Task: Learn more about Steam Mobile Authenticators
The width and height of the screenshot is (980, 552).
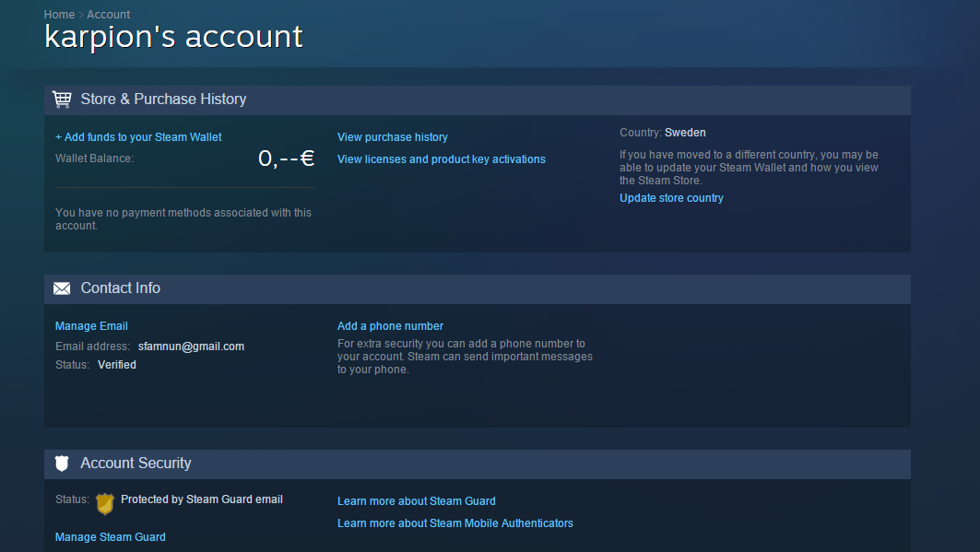Action: pyautogui.click(x=455, y=523)
